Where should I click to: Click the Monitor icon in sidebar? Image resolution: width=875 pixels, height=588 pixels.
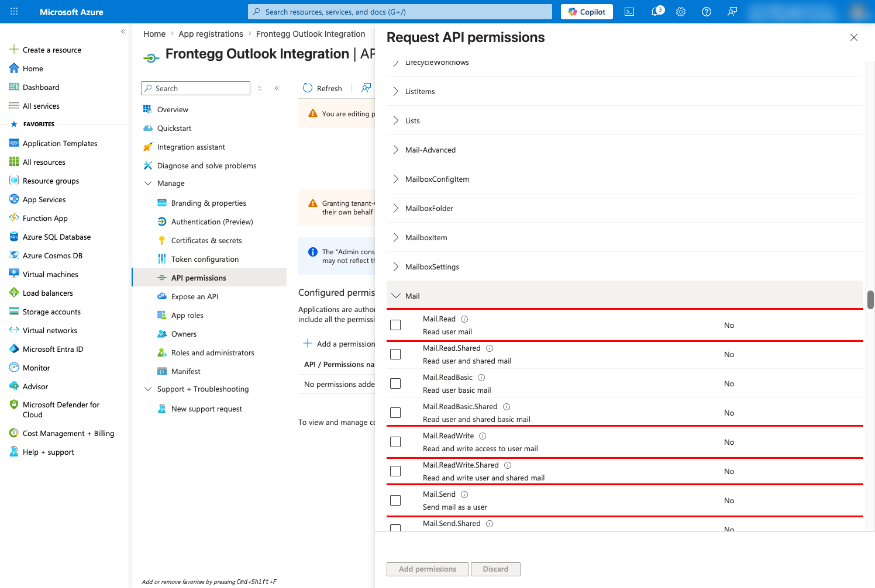tap(14, 368)
